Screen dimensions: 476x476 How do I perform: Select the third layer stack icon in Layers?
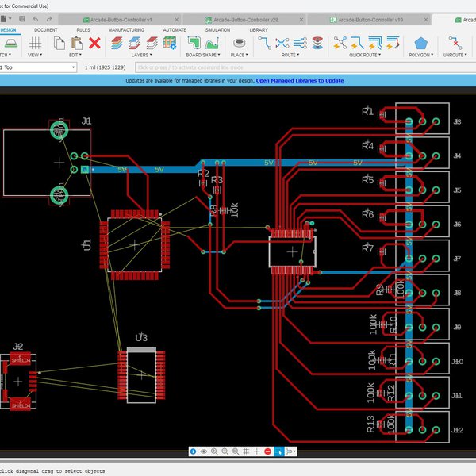(x=152, y=43)
